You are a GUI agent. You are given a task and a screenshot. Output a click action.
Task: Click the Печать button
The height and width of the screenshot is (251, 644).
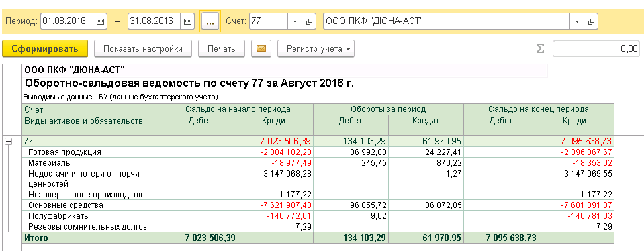(x=222, y=49)
